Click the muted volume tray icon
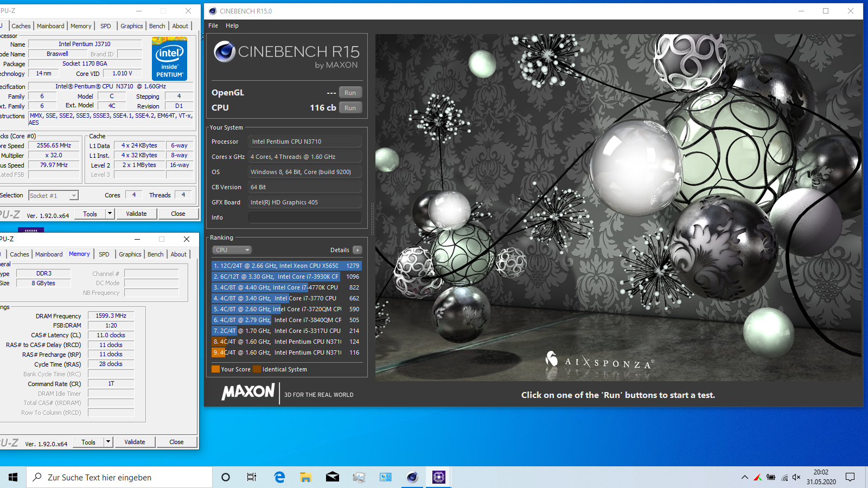This screenshot has width=868, height=488. [796, 477]
